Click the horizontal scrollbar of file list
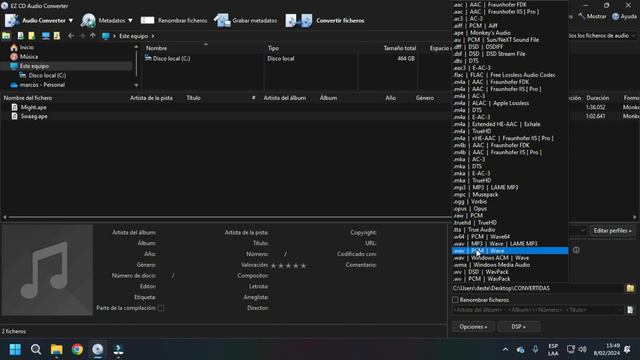Screen dimensions: 640x360 point(229,217)
